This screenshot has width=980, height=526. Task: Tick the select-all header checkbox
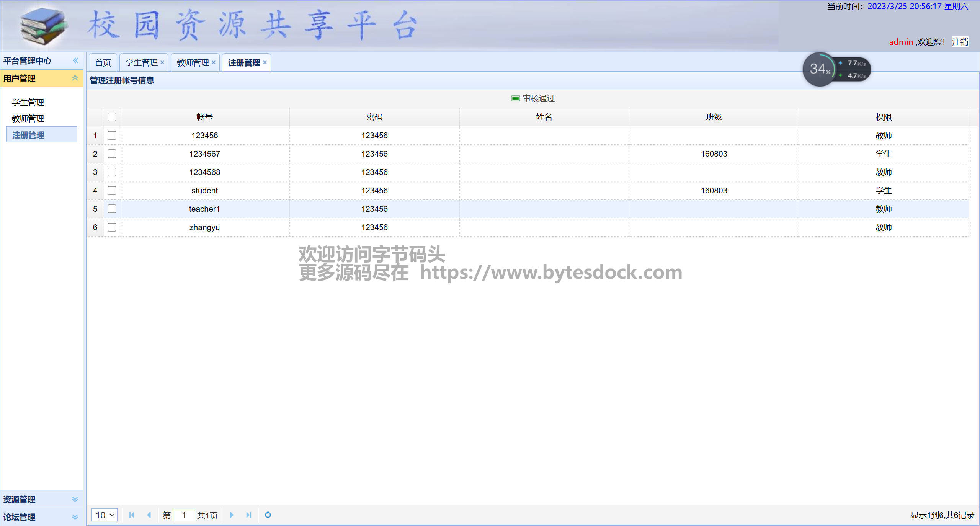[112, 117]
